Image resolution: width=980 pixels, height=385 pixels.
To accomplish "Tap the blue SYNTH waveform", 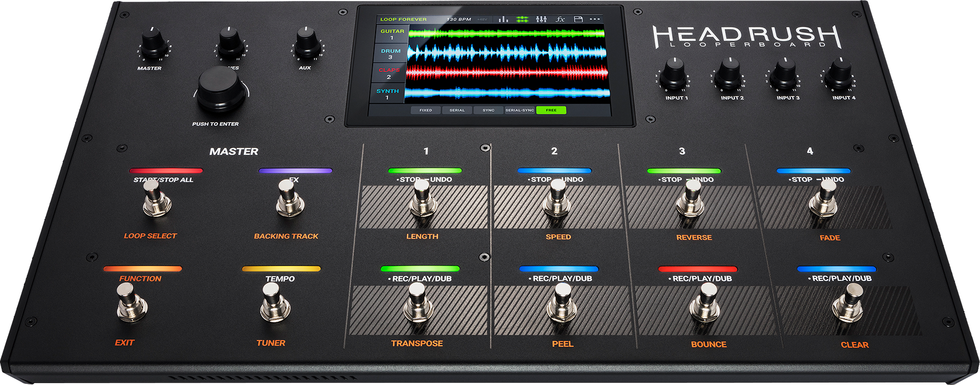I will [x=507, y=93].
